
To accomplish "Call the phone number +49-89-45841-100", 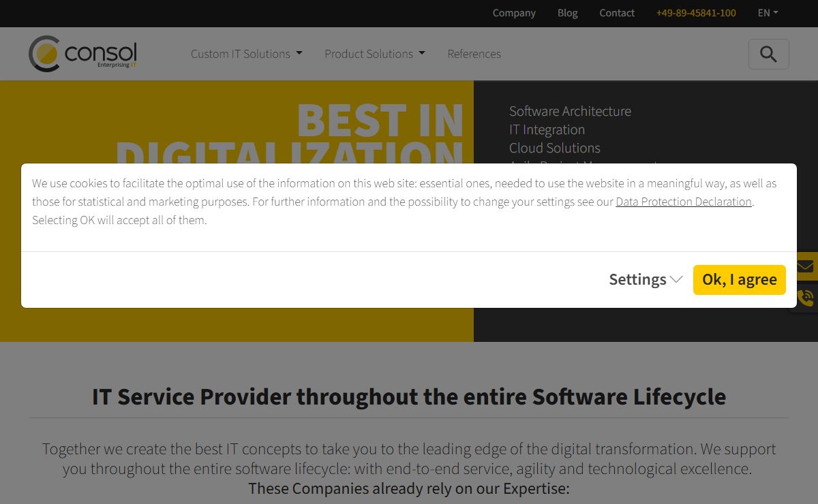I will point(696,13).
